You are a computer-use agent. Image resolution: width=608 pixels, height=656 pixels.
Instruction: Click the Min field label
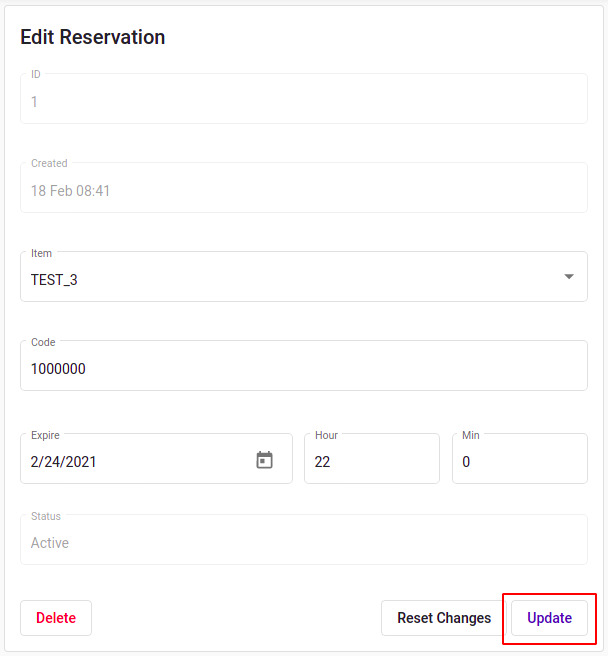click(470, 435)
